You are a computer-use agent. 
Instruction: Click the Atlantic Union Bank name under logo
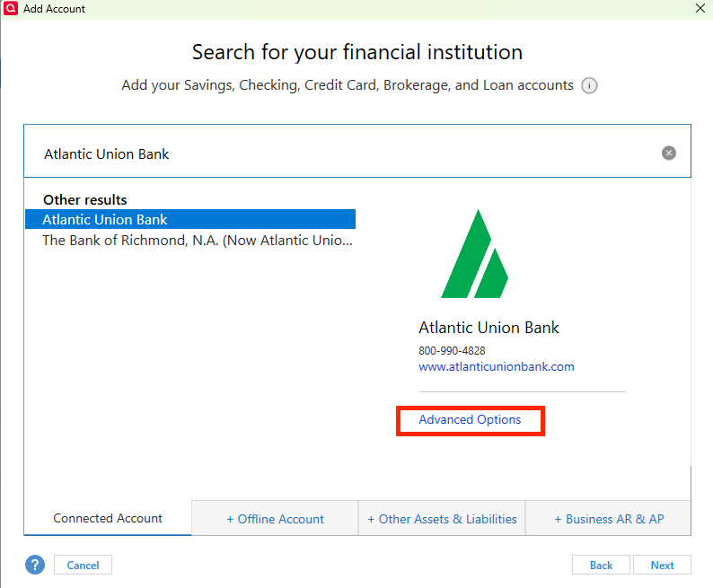(x=489, y=327)
